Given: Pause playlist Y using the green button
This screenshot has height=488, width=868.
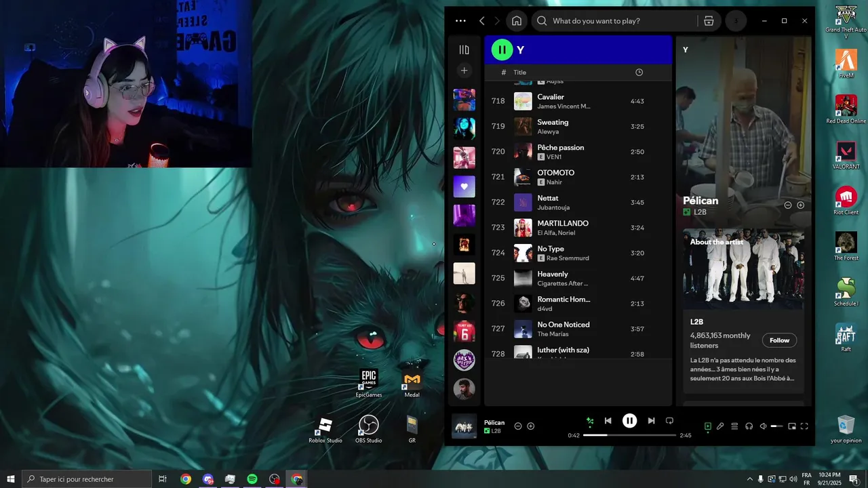Looking at the screenshot, I should pos(502,49).
